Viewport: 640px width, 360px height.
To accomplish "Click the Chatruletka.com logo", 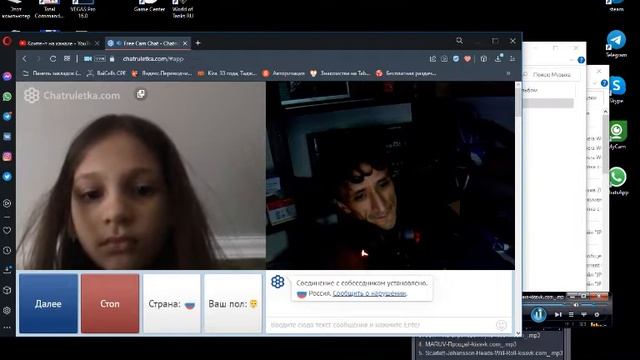I will tap(72, 95).
